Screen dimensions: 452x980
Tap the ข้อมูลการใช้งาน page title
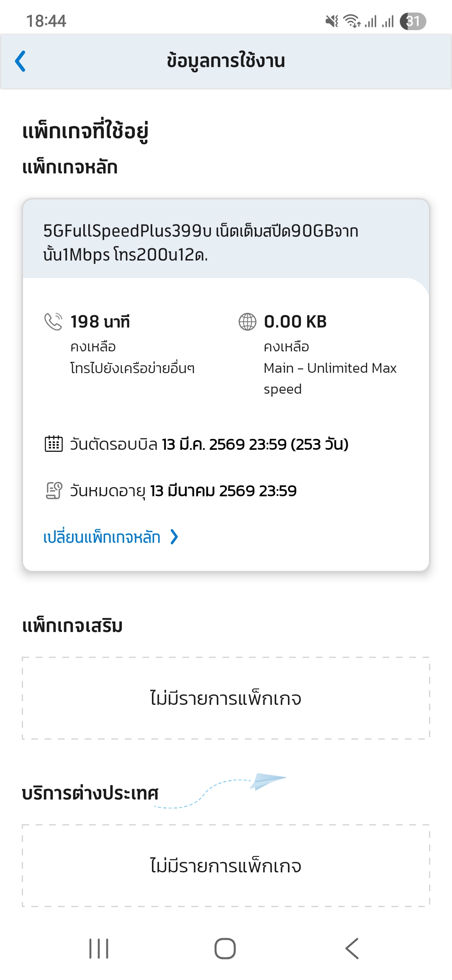click(x=226, y=61)
